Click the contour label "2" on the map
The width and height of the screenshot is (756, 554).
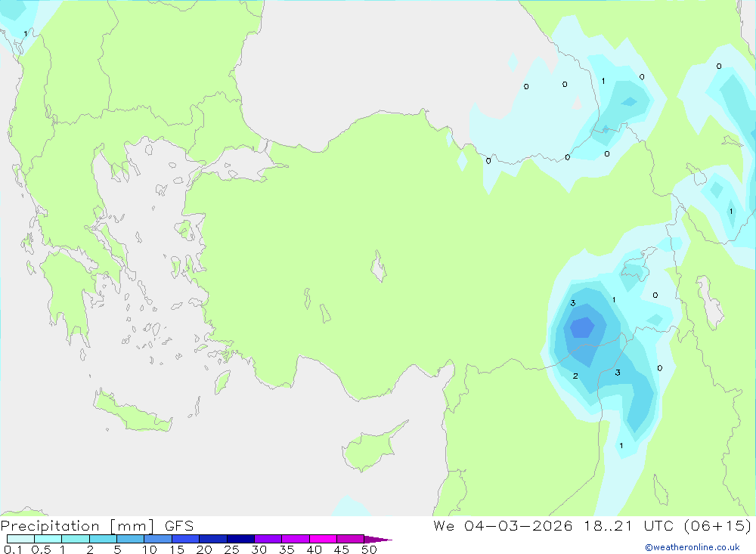(x=575, y=376)
